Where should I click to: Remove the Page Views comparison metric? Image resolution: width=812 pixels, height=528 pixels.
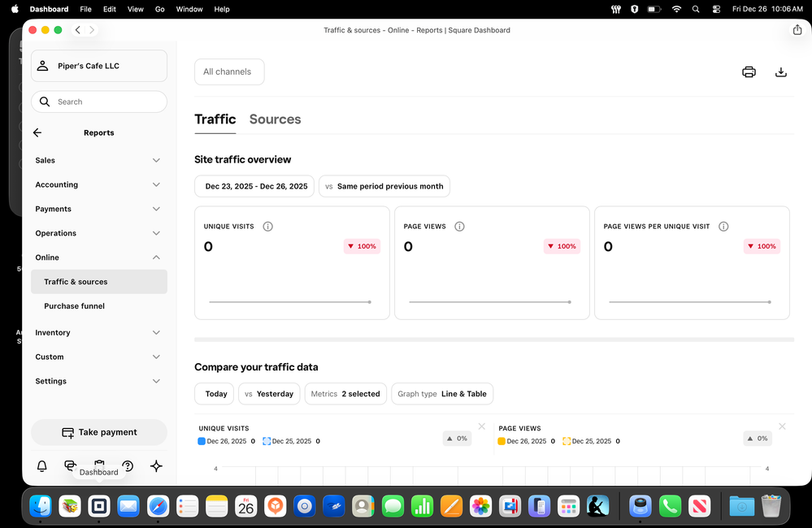(781, 426)
